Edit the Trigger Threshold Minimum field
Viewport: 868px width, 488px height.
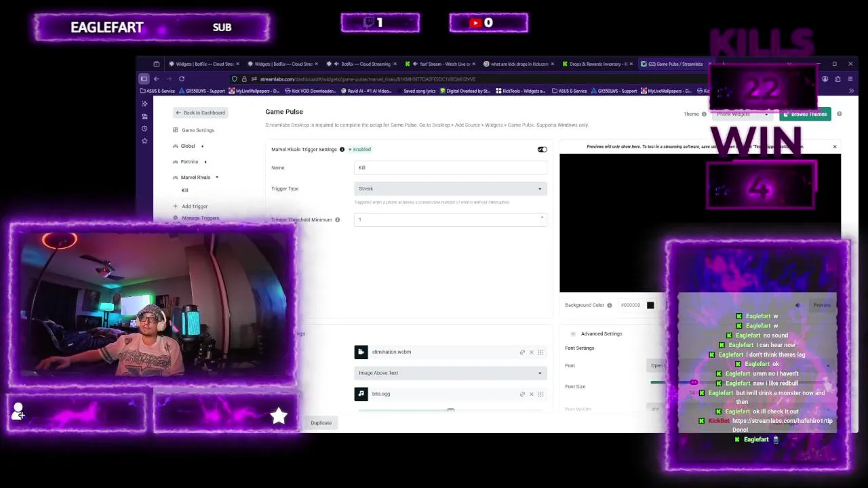point(450,220)
